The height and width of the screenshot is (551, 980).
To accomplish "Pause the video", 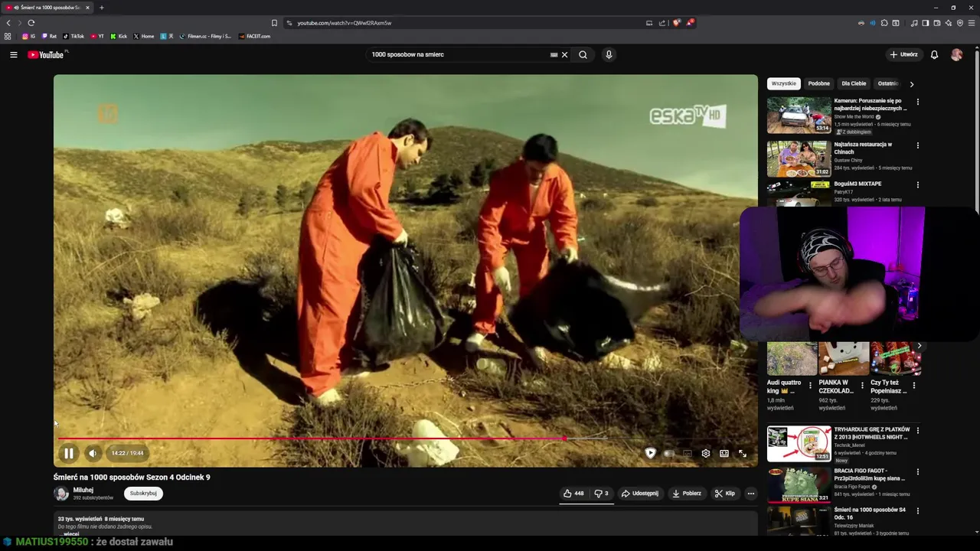I will click(68, 453).
